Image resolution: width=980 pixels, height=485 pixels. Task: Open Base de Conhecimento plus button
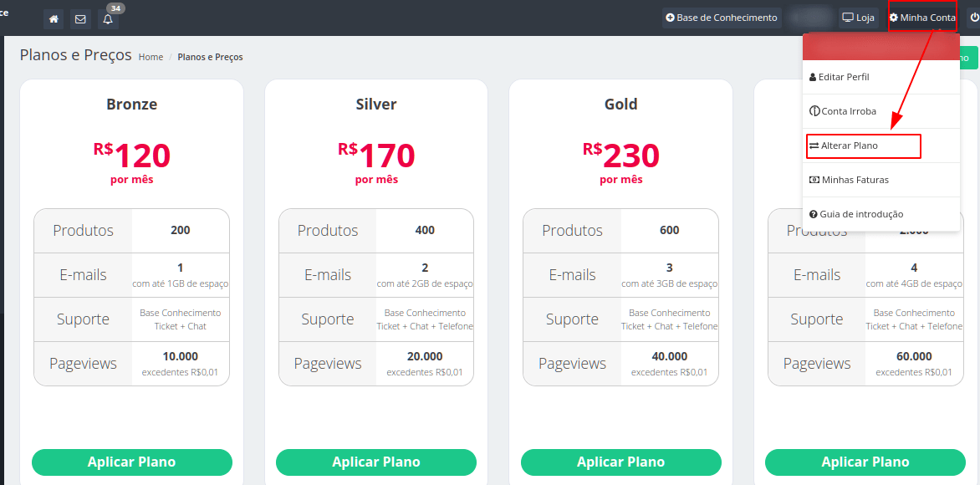click(x=722, y=18)
